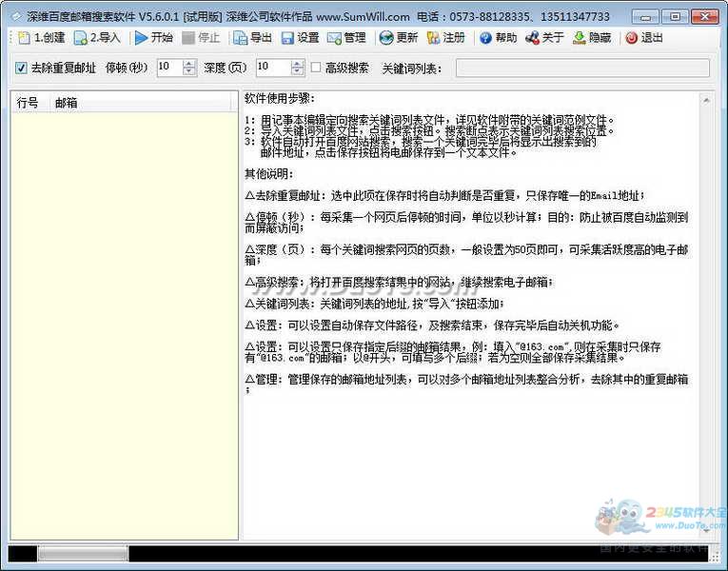
Task: Hide the window with 隐藏 button
Action: pos(592,38)
